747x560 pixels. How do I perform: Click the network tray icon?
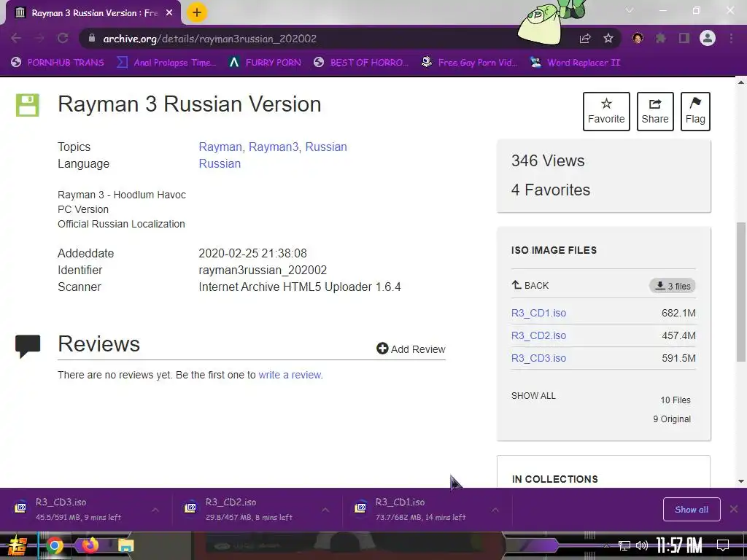point(624,545)
